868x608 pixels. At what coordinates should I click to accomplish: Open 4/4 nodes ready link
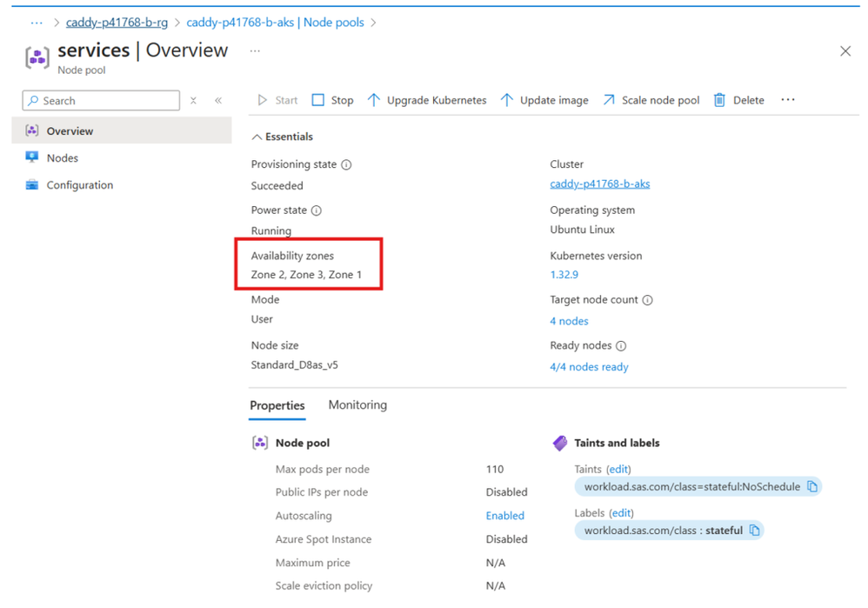pos(589,367)
